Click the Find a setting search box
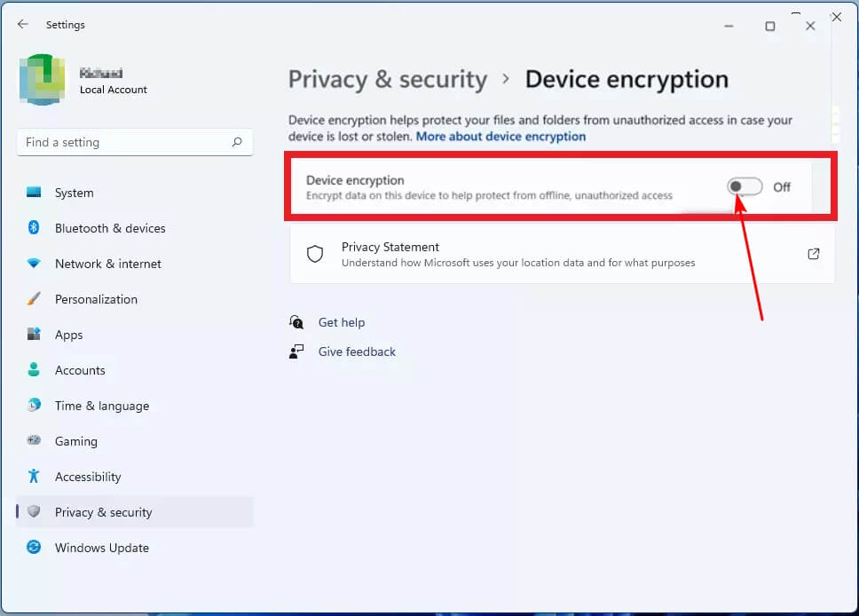 (x=124, y=142)
